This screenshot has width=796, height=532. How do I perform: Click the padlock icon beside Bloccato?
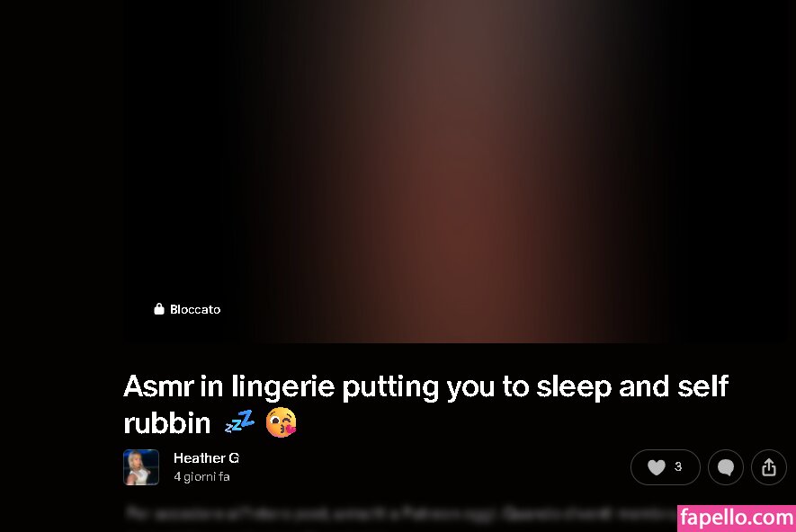[x=159, y=309]
